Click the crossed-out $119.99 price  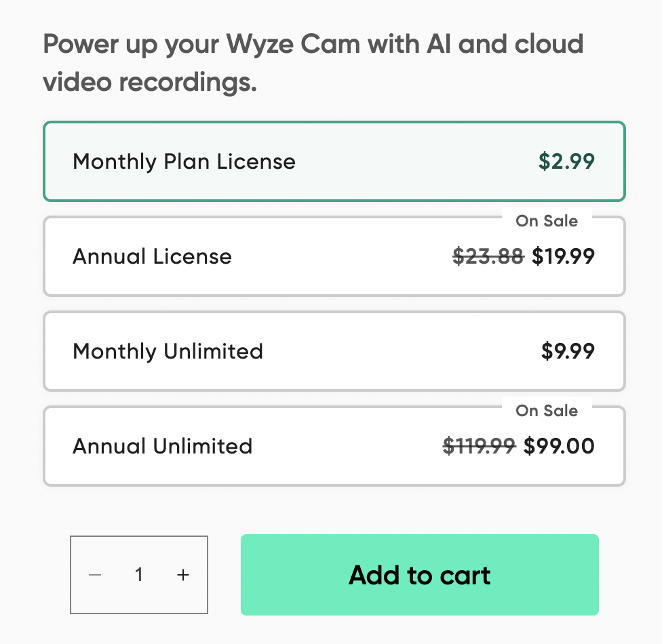(x=479, y=447)
